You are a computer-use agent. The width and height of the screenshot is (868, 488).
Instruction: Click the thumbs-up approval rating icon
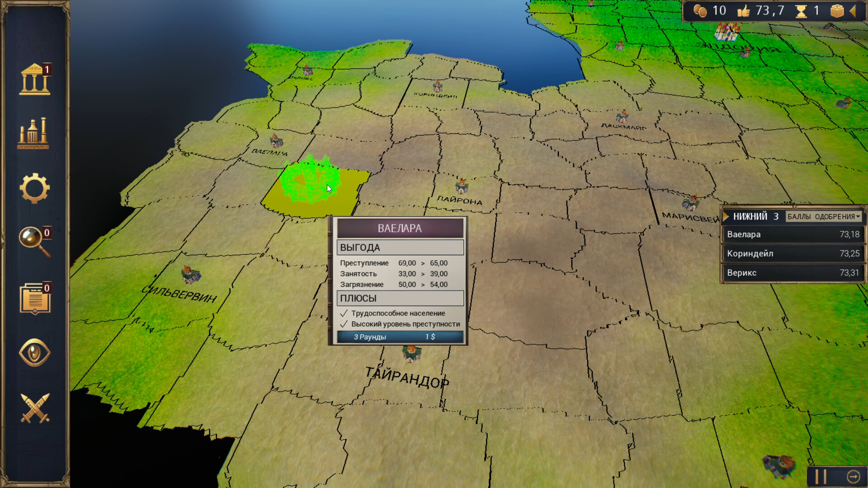click(x=743, y=11)
